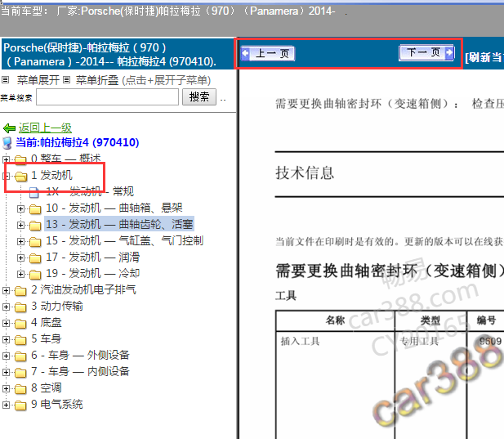Image resolution: width=504 pixels, height=439 pixels.
Task: Select 8 空调 item
Action: click(47, 387)
